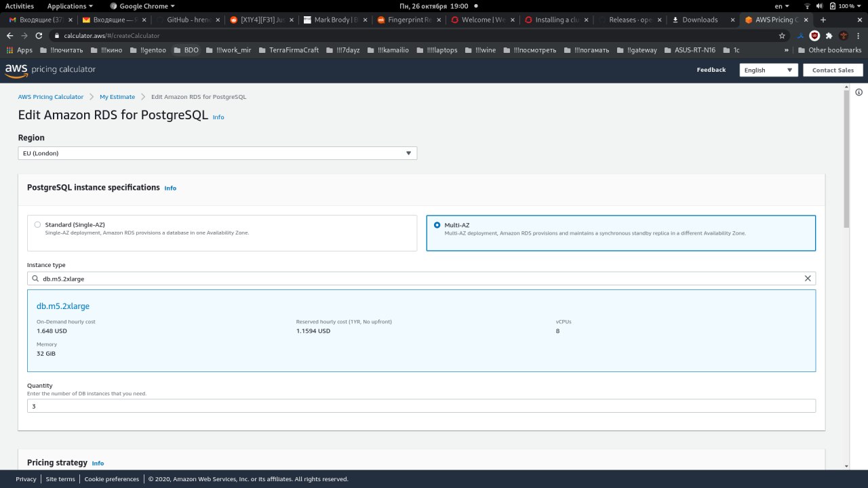Open the Cookie preferences footer link
This screenshot has height=488, width=868.
(112, 479)
